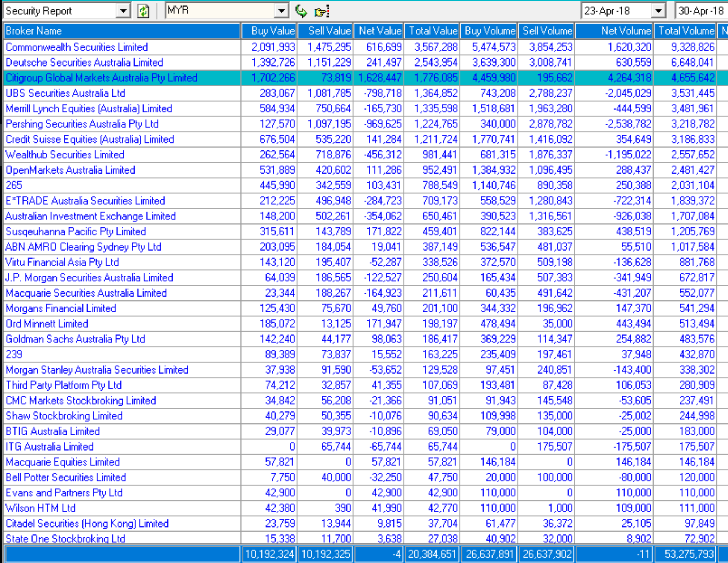Sort by Net Volume column header
The width and height of the screenshot is (728, 563).
click(614, 31)
